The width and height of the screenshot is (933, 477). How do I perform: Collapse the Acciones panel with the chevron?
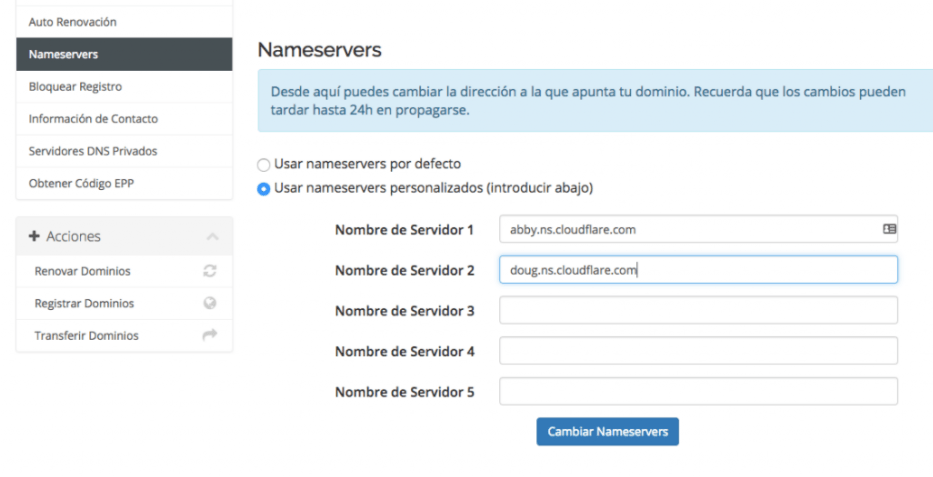tap(212, 237)
